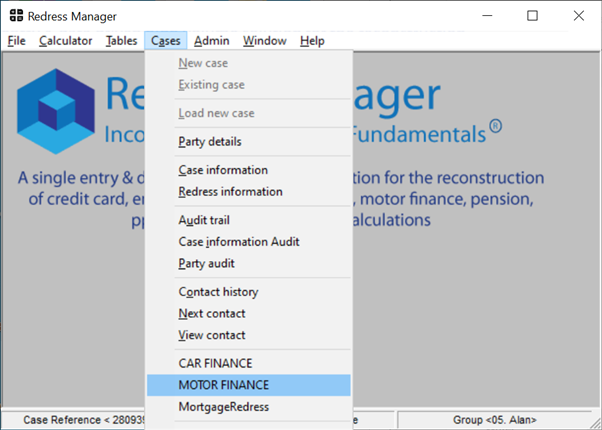The height and width of the screenshot is (430, 602).
Task: Open Audit trail from the menu
Action: click(x=248, y=220)
